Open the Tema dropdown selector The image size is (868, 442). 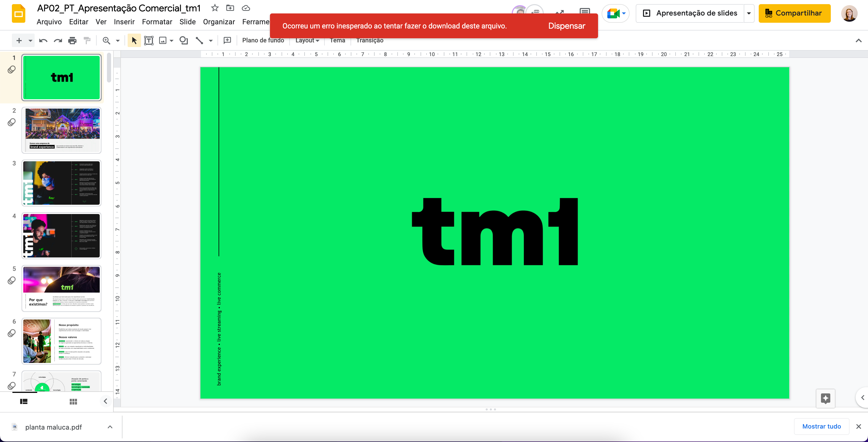337,40
